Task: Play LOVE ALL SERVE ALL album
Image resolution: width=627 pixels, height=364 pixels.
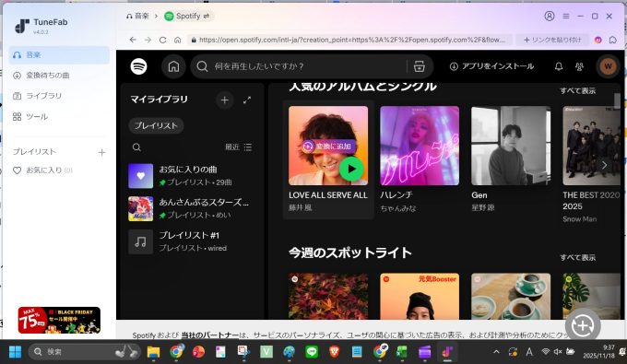Action: (351, 169)
